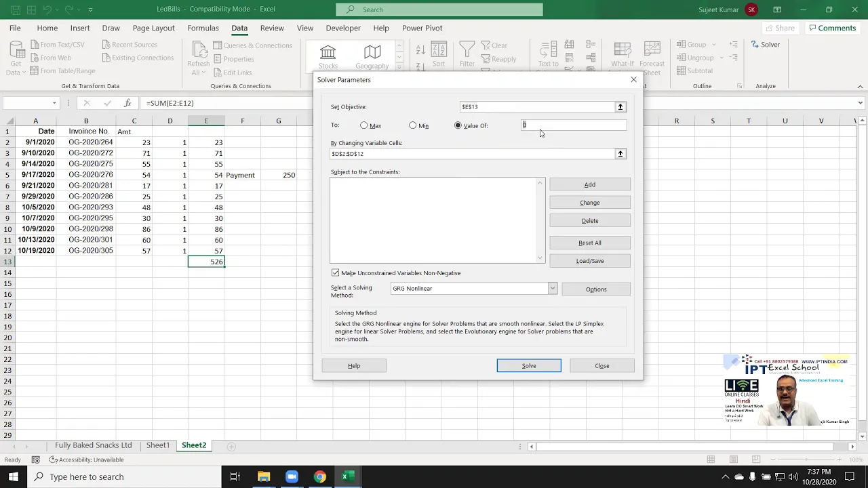The height and width of the screenshot is (488, 868).
Task: Switch to the Home tab
Action: 47,28
